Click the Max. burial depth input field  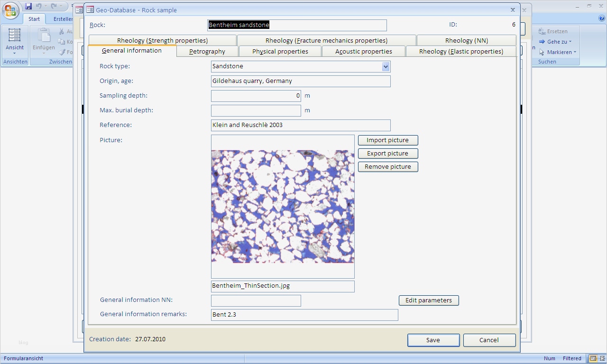point(256,110)
